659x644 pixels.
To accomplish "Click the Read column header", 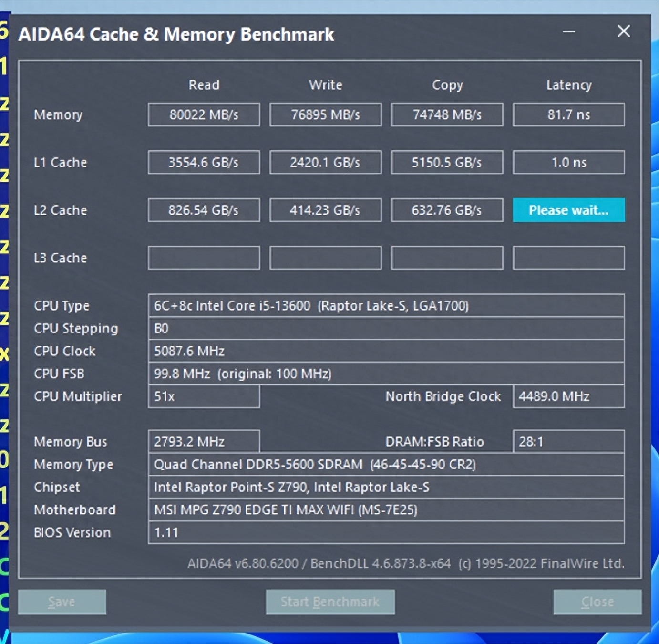I will pos(204,85).
